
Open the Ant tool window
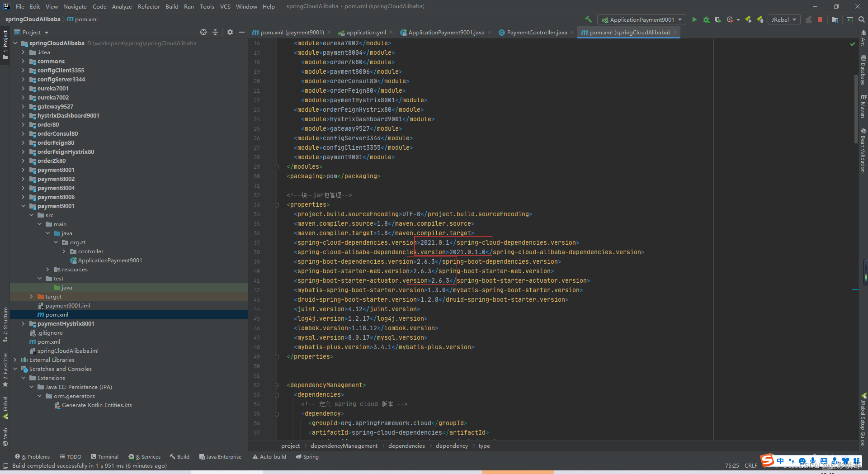click(x=863, y=38)
